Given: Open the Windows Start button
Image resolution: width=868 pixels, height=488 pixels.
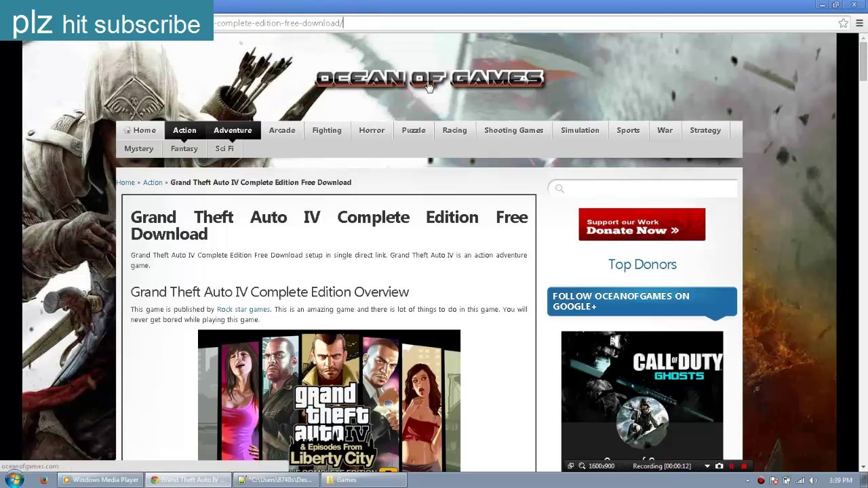Looking at the screenshot, I should pyautogui.click(x=14, y=480).
